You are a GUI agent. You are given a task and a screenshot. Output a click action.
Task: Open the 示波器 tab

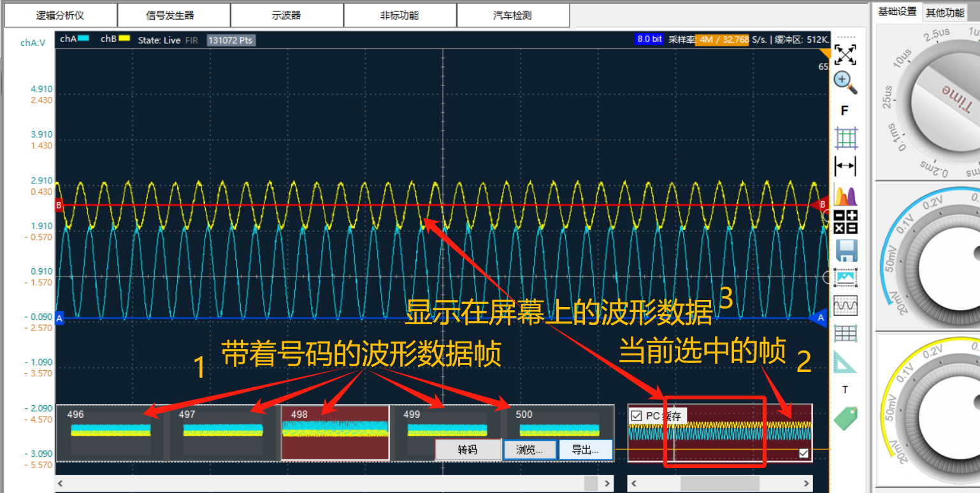click(287, 15)
